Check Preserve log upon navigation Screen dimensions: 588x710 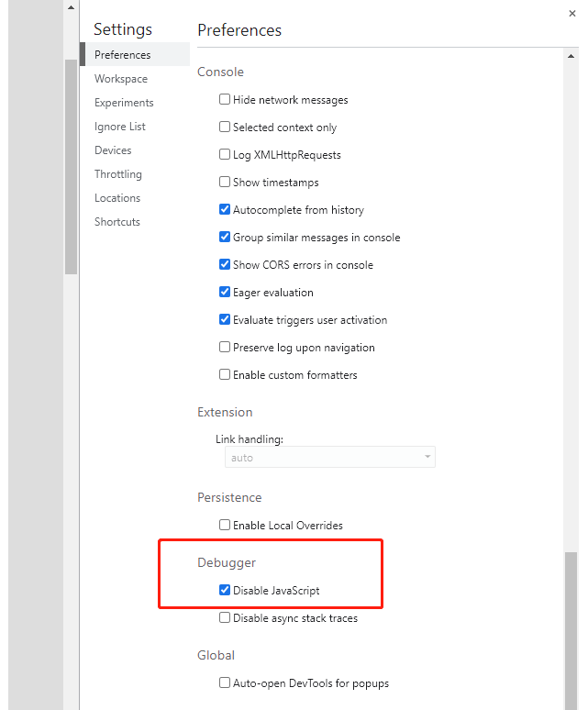pyautogui.click(x=225, y=347)
